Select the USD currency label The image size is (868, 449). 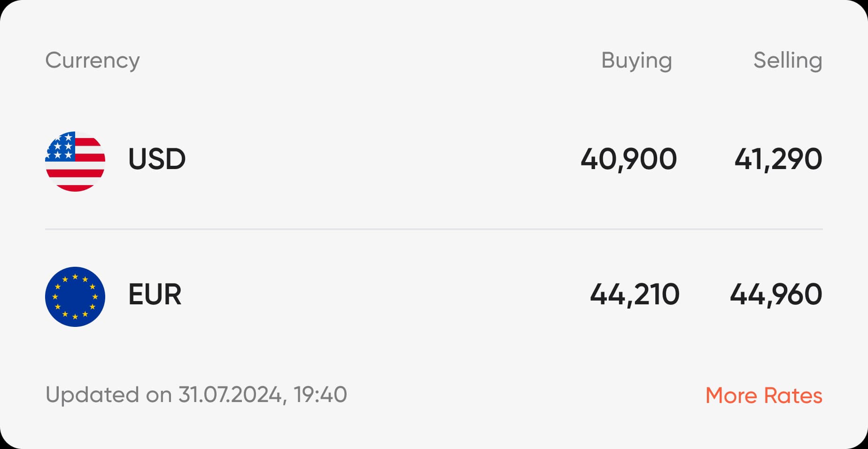[157, 159]
